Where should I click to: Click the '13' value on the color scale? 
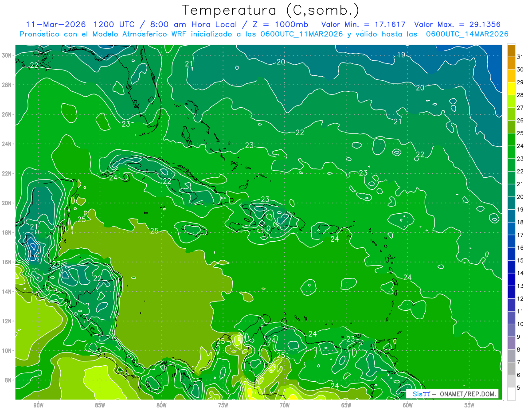[520, 286]
